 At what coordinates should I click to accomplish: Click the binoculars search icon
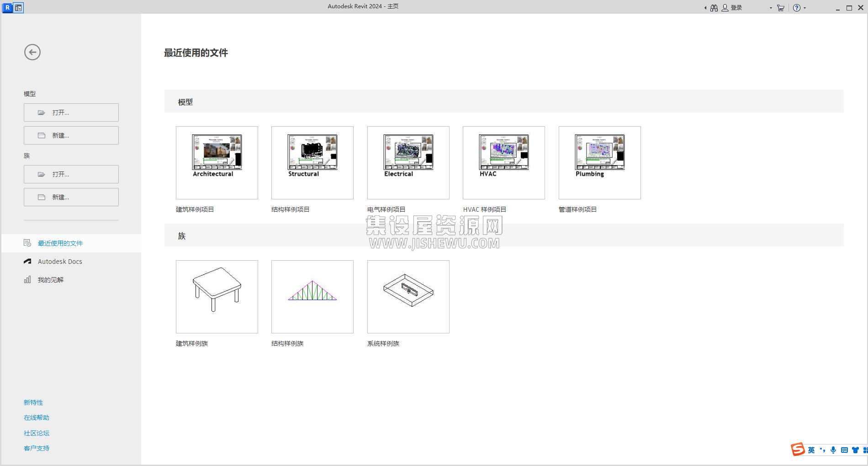(714, 8)
